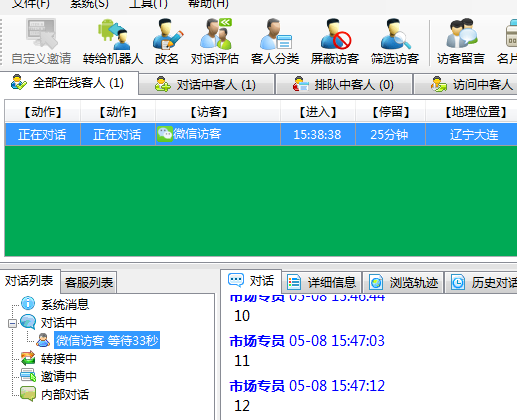Switch to 客服列表 tab
517x420 pixels.
point(89,283)
